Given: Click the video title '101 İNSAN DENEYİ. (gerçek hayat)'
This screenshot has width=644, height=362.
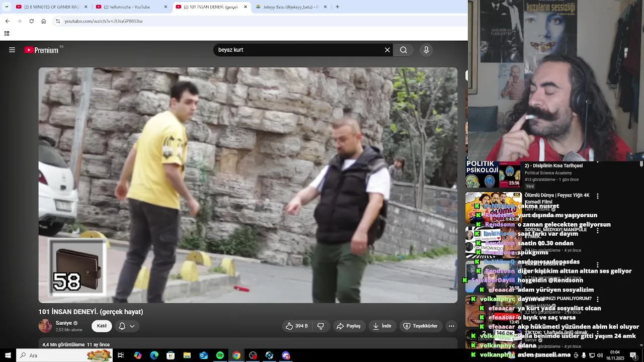Looking at the screenshot, I should pos(91,312).
